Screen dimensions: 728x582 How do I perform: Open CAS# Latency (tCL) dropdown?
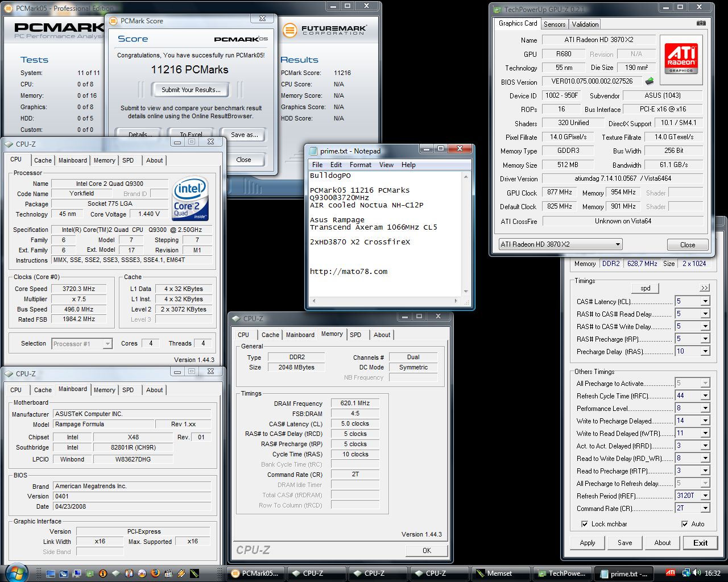pos(705,301)
